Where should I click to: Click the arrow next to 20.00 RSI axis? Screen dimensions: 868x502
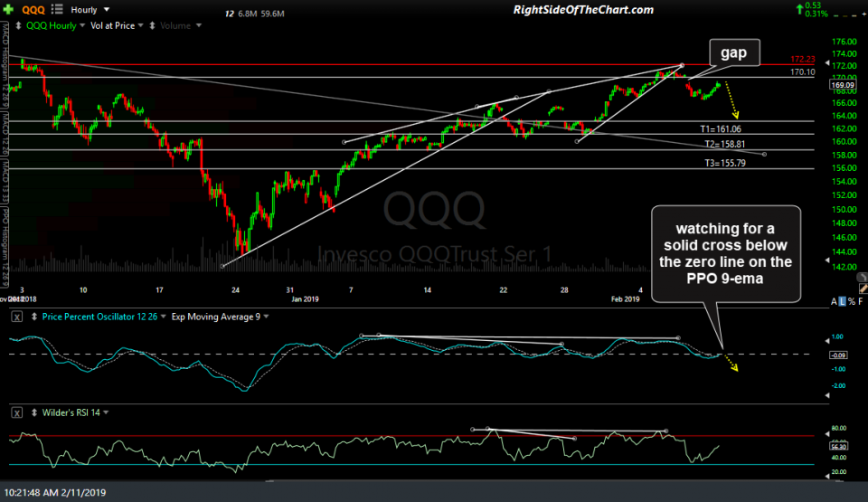[827, 478]
